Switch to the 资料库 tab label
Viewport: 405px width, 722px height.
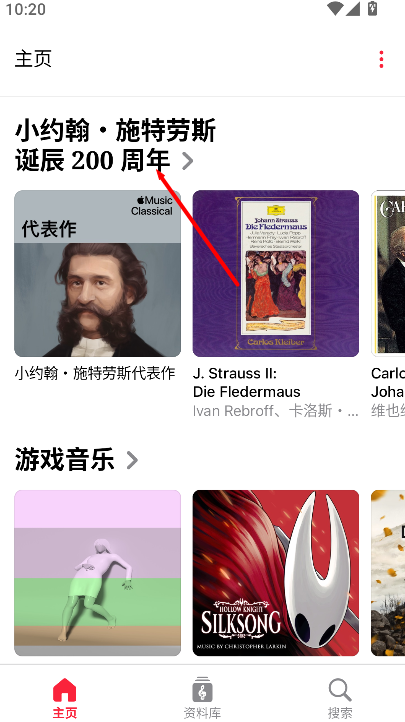[x=202, y=713]
